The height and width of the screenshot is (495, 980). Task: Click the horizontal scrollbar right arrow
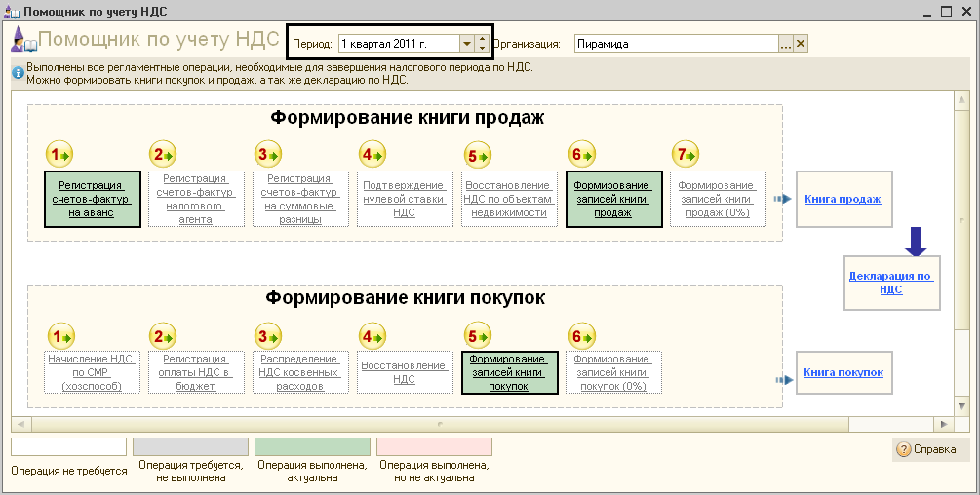944,424
